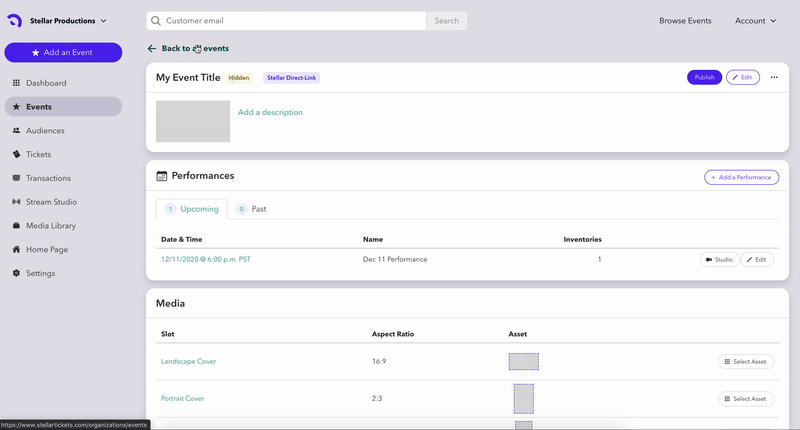Click the Back to events arrow icon

point(152,48)
